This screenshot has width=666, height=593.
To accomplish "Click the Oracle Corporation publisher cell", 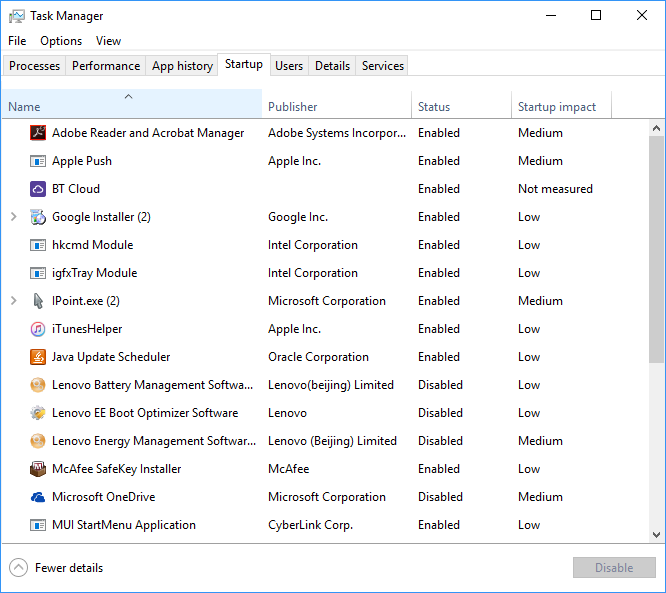I will [318, 357].
